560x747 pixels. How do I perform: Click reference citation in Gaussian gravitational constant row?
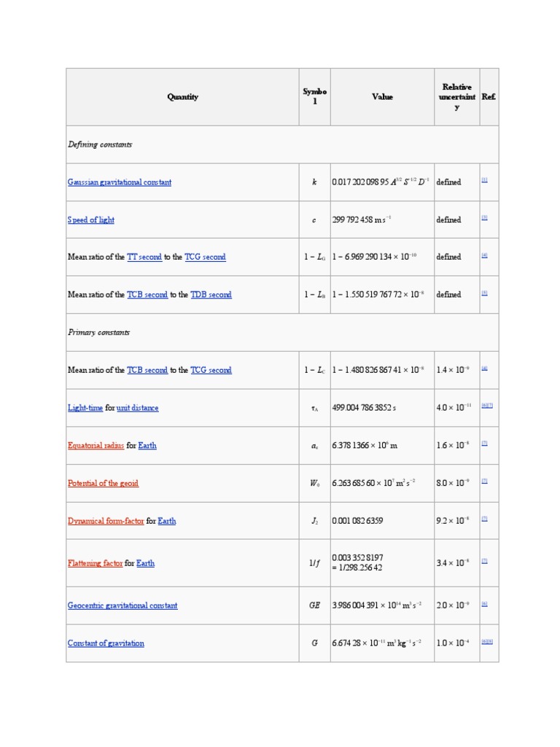pos(484,180)
